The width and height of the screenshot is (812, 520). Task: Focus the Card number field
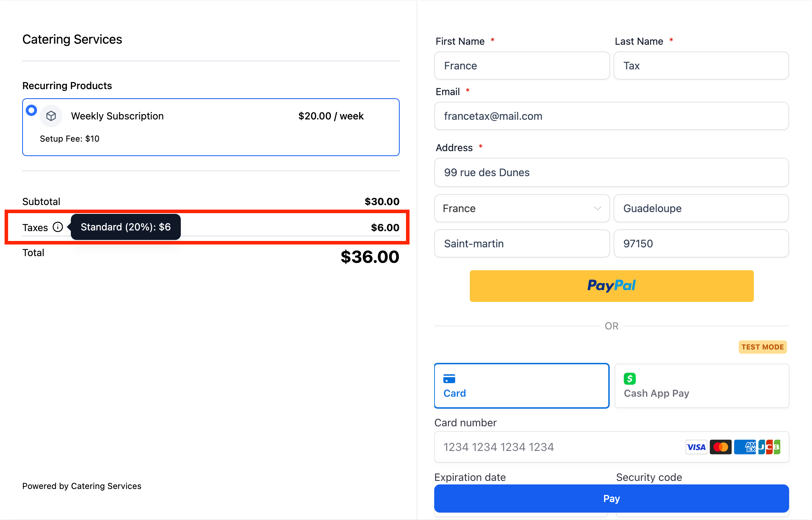pyautogui.click(x=611, y=447)
